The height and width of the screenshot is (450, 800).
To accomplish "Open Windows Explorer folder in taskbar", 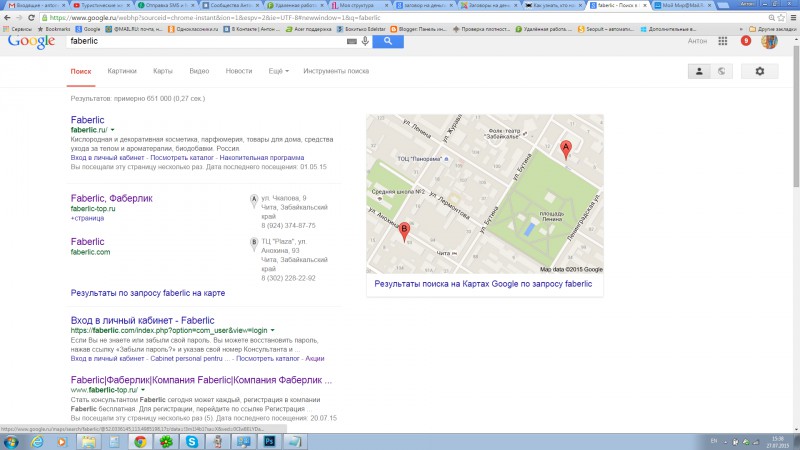I will (89, 441).
